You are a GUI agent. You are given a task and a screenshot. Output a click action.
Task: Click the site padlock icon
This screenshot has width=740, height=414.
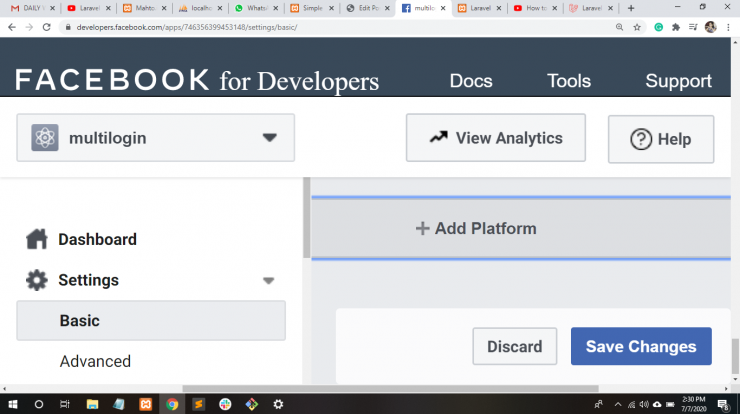click(68, 27)
